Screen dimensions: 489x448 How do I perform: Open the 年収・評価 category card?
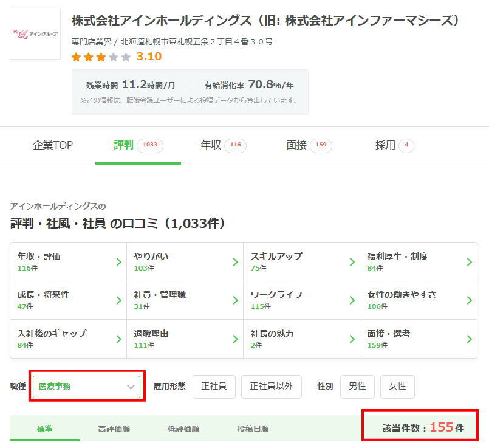coord(68,262)
